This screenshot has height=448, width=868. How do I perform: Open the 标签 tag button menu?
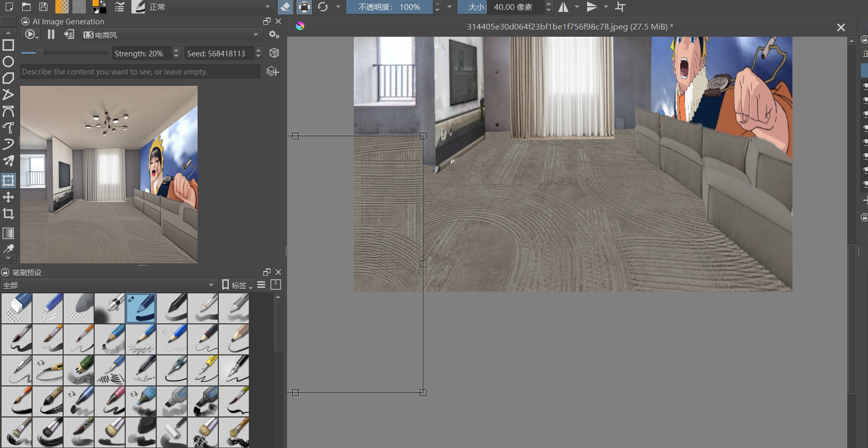237,285
